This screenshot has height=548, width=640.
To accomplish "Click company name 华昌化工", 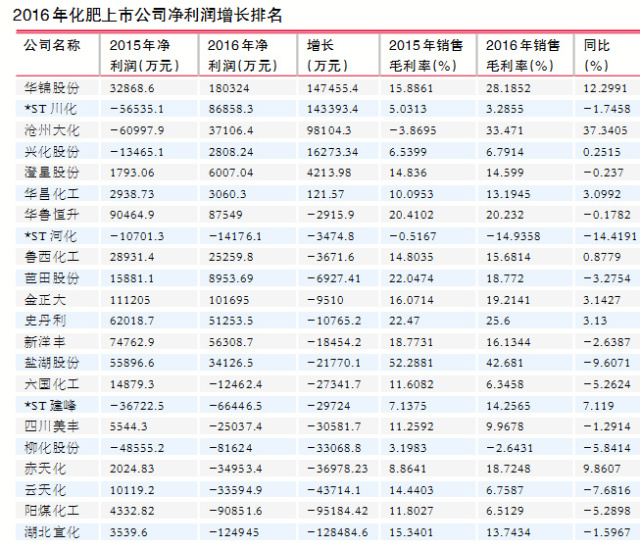I will pos(52,194).
